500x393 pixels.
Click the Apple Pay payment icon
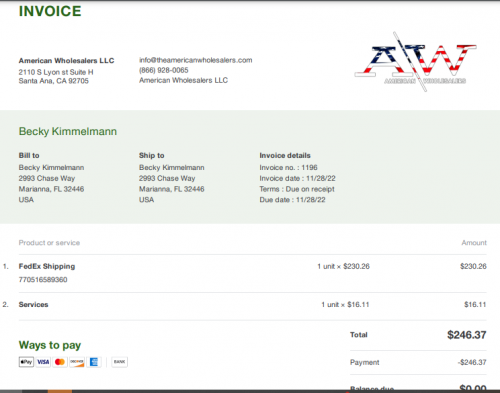point(26,362)
